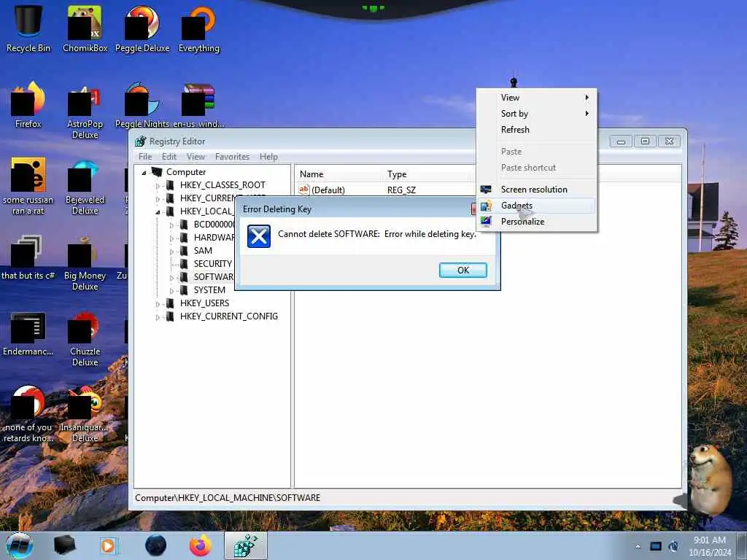Click the Name column header
Viewport: 747px width, 560px height.
click(338, 174)
